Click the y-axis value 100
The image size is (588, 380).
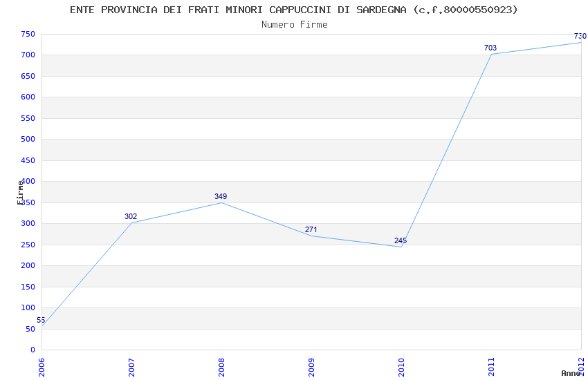click(28, 307)
